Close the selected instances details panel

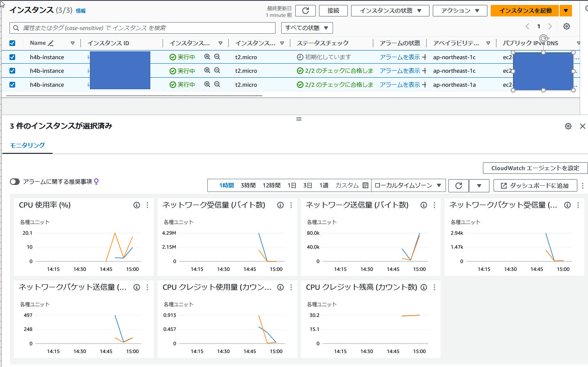coord(583,126)
